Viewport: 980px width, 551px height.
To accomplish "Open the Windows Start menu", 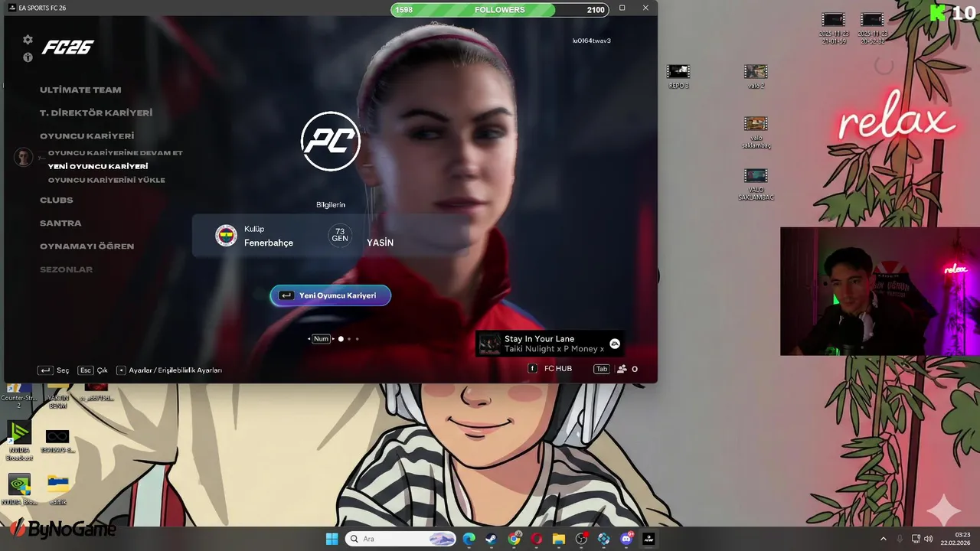I will pos(332,539).
